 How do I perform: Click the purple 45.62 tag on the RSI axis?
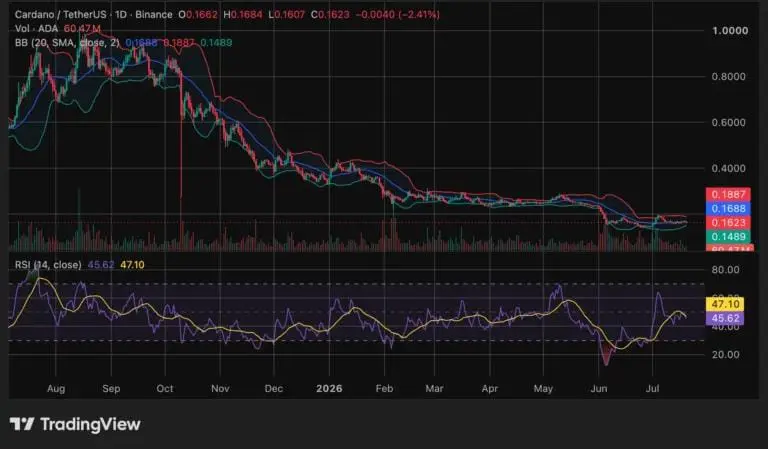725,318
